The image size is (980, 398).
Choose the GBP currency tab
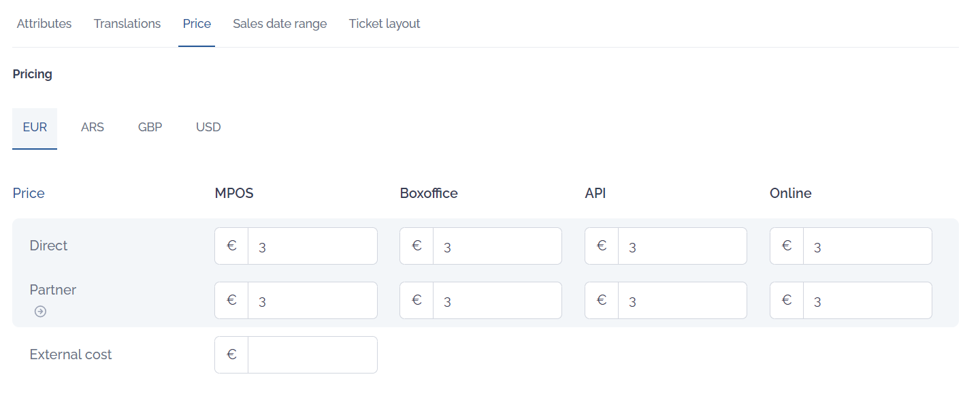(x=150, y=127)
